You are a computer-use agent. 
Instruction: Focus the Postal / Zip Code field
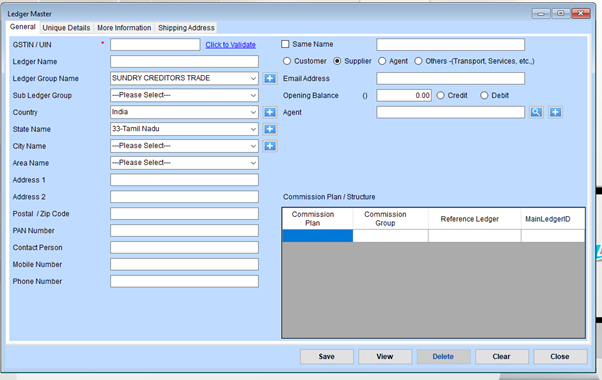coord(184,213)
